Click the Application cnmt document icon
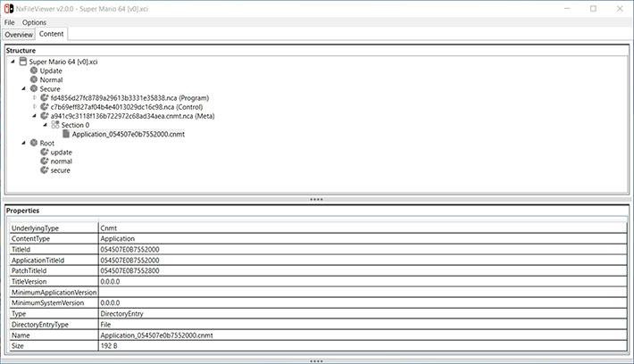Image resolution: width=634 pixels, height=364 pixels. 66,134
